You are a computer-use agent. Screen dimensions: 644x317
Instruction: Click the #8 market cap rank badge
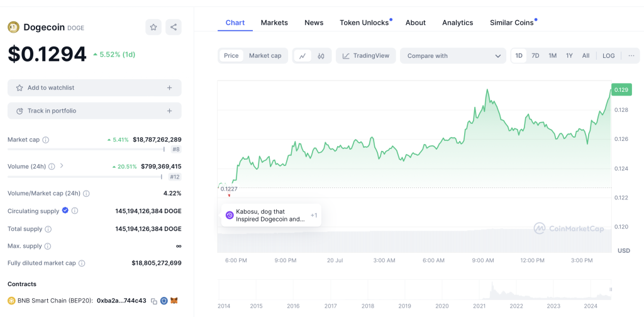pos(176,150)
